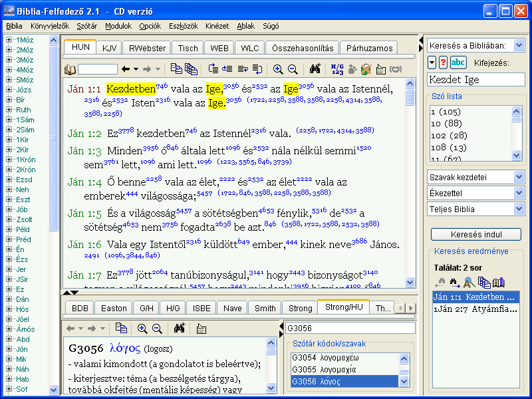Click the teal abc icon in search panel
The width and height of the screenshot is (532, 399).
(458, 63)
